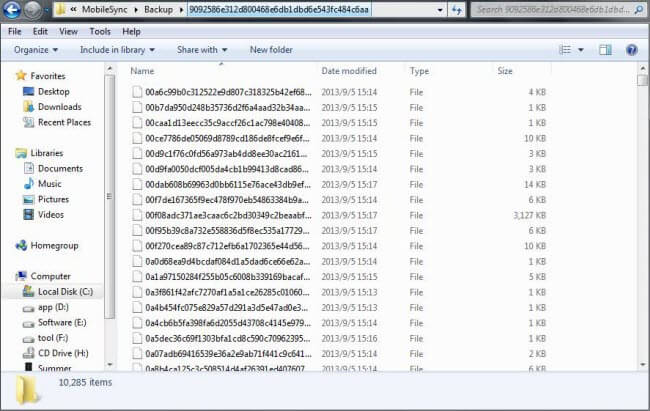Screen dimensions: 650x411
Task: Toggle the preview pane icon
Action: tap(605, 50)
